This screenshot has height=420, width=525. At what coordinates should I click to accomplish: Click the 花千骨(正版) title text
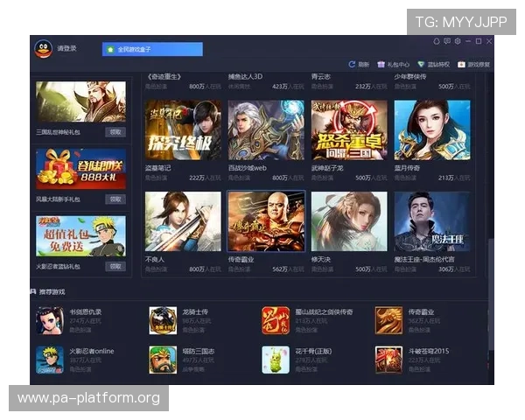313,351
